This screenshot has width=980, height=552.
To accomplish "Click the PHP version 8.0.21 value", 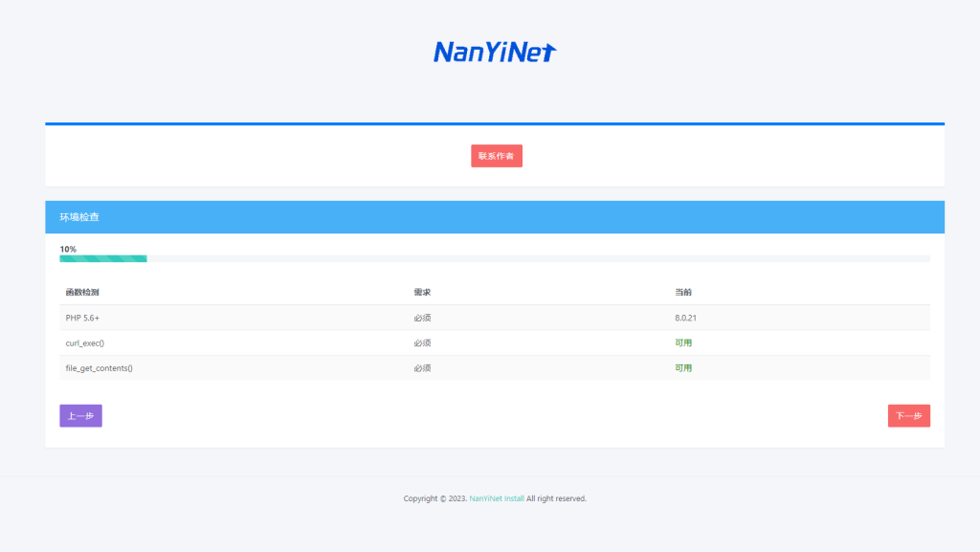I will tap(685, 317).
